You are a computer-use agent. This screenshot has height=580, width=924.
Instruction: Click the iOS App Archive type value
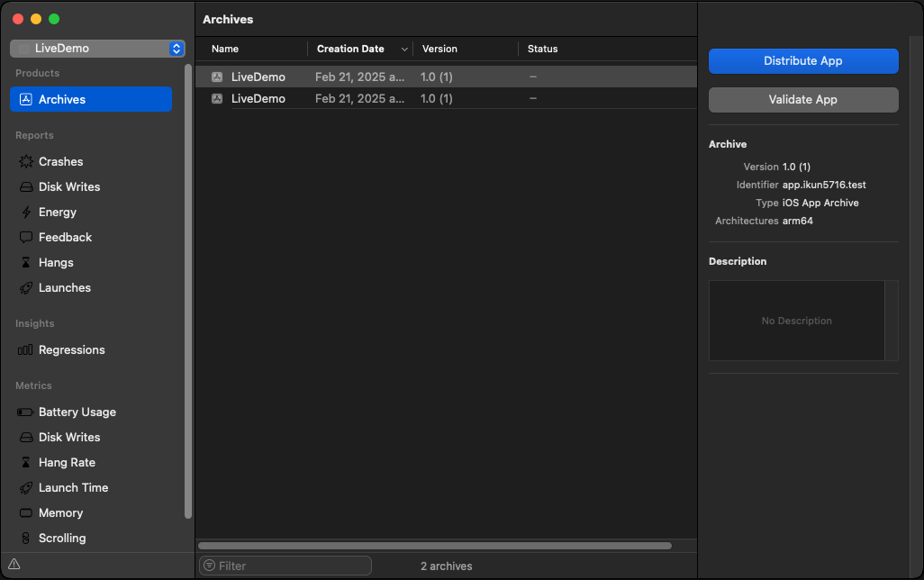coord(820,203)
